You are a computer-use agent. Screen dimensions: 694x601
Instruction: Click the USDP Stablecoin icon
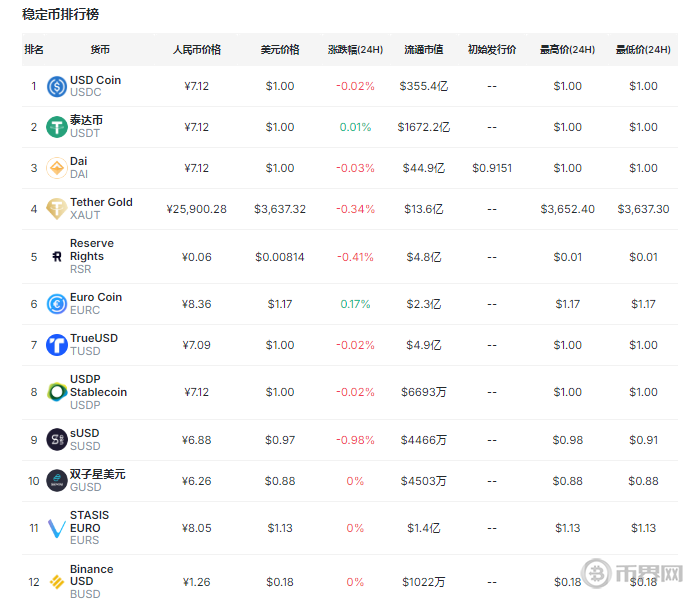56,392
